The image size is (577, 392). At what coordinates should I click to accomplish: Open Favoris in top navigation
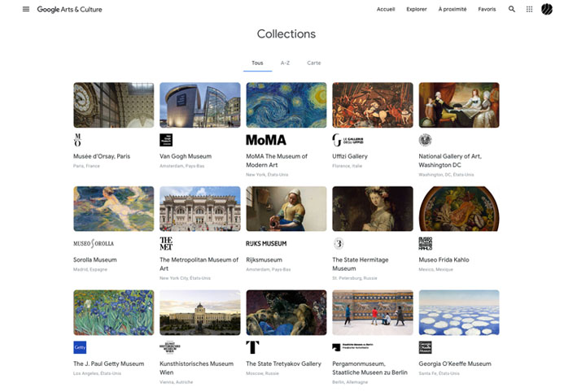(487, 9)
